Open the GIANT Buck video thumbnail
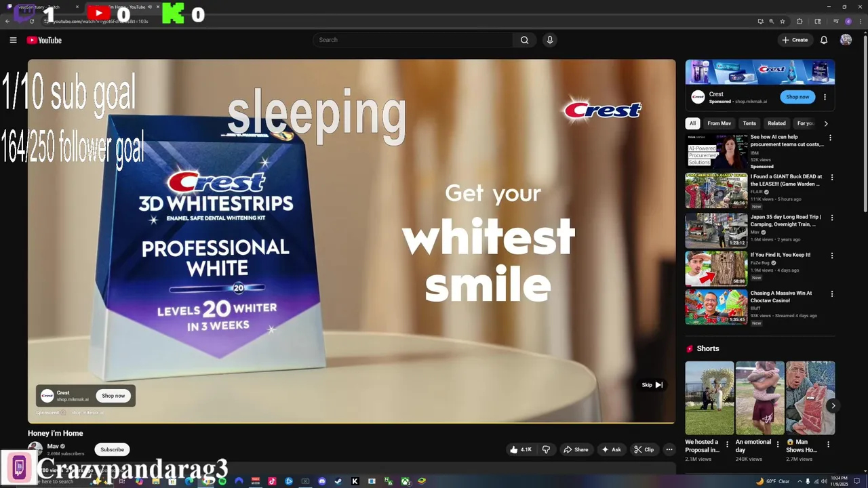The image size is (868, 488). tap(716, 190)
